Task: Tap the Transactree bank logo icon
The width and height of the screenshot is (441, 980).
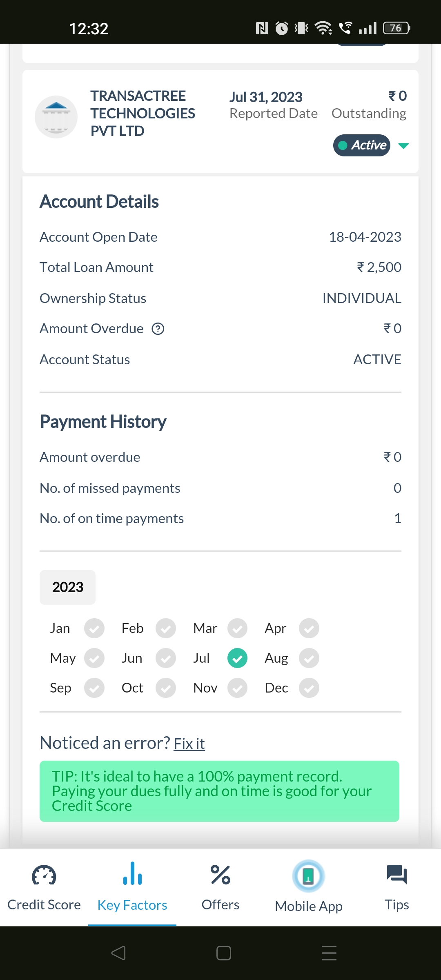Action: [56, 117]
